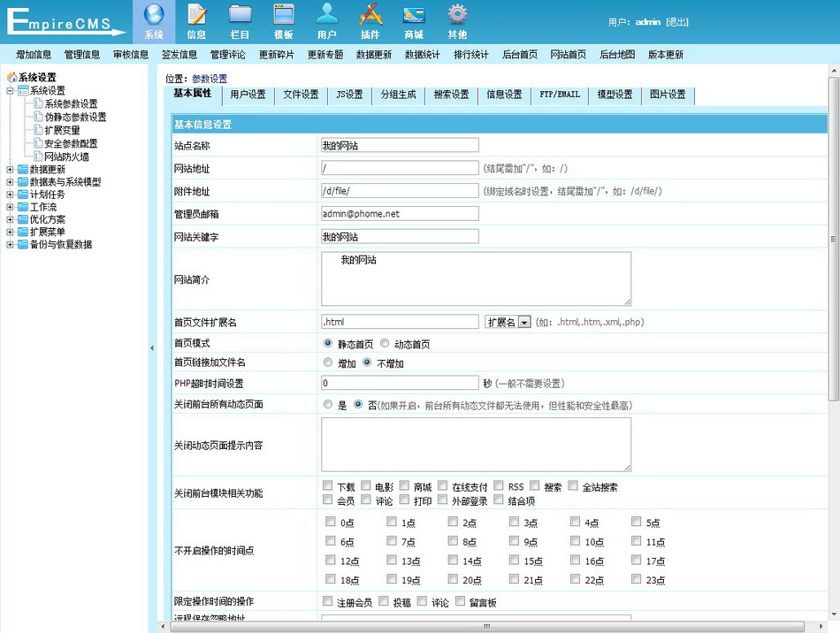Switch to the 用户设置 tab
Viewport: 840px width, 633px height.
[x=248, y=95]
